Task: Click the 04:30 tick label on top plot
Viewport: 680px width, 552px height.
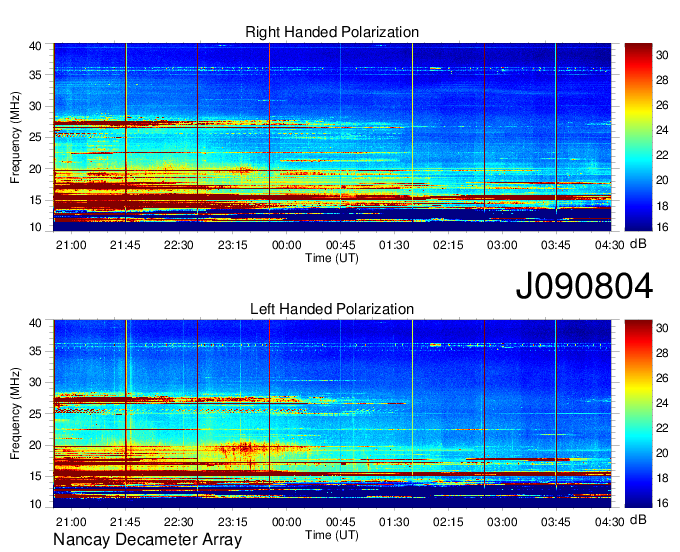Action: pos(610,245)
